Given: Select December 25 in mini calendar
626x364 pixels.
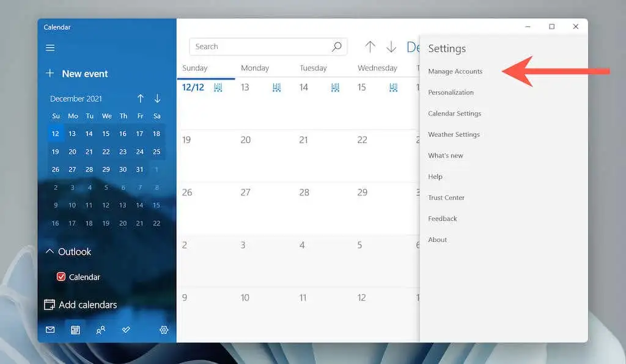Looking at the screenshot, I should tap(156, 151).
